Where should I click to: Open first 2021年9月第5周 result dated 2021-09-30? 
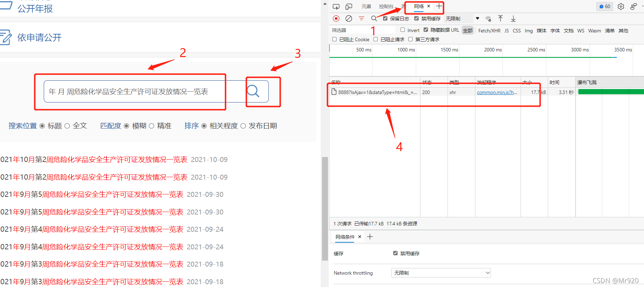[92, 194]
